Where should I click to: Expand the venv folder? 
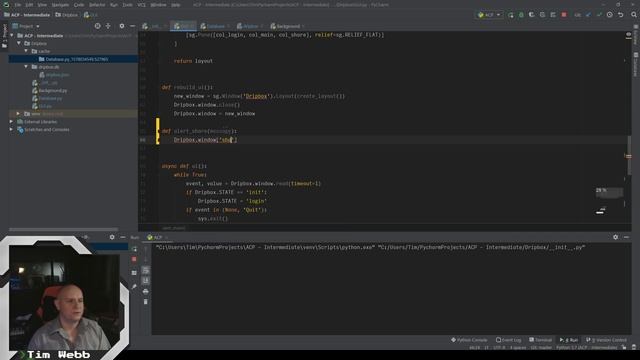(18, 113)
